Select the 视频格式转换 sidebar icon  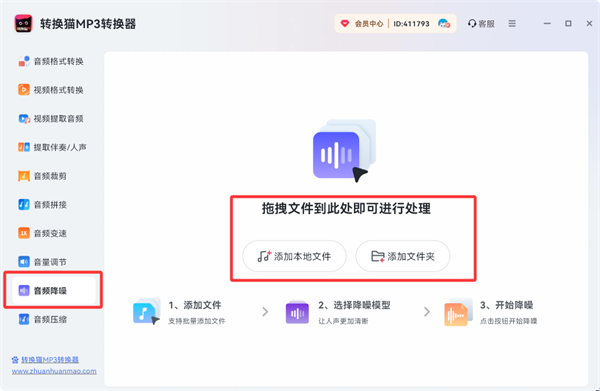pyautogui.click(x=24, y=90)
